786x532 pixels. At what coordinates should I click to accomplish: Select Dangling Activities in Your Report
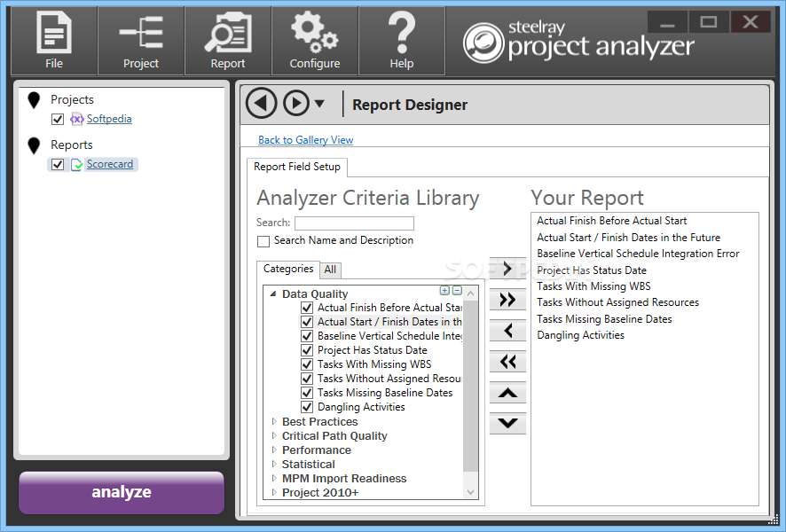(580, 335)
